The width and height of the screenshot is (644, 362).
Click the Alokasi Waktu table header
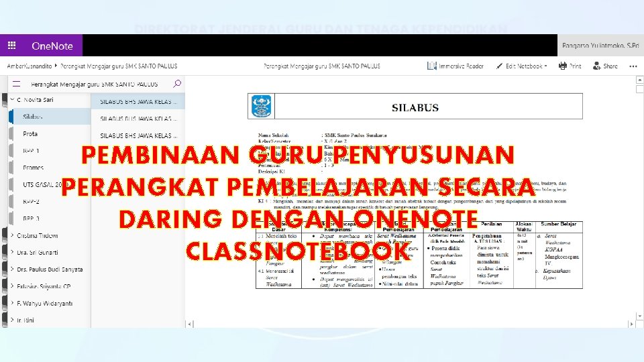click(524, 227)
